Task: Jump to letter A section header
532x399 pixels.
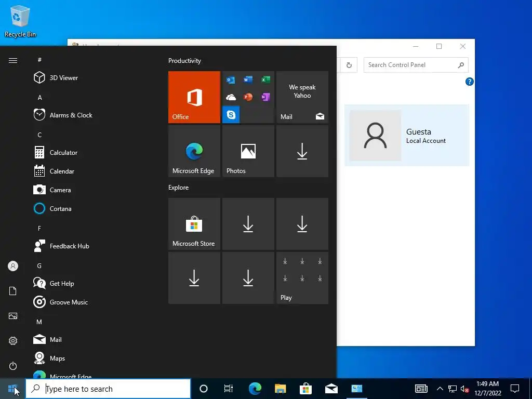Action: [39, 97]
